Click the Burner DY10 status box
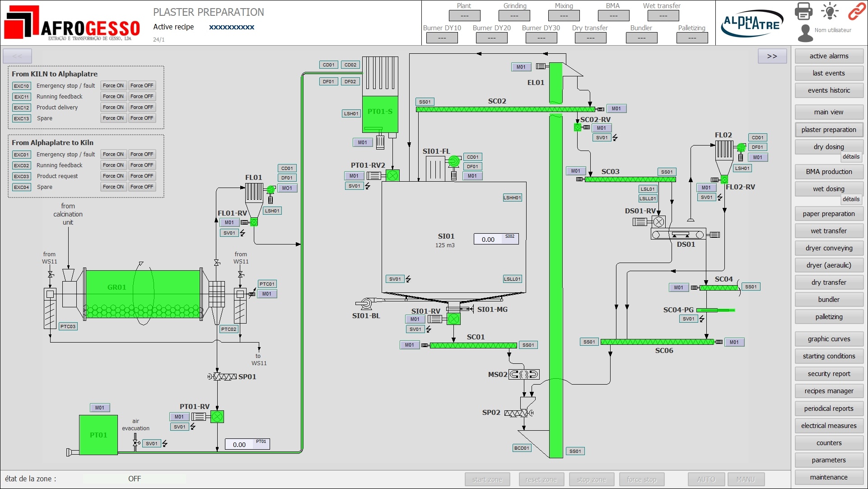 click(442, 38)
